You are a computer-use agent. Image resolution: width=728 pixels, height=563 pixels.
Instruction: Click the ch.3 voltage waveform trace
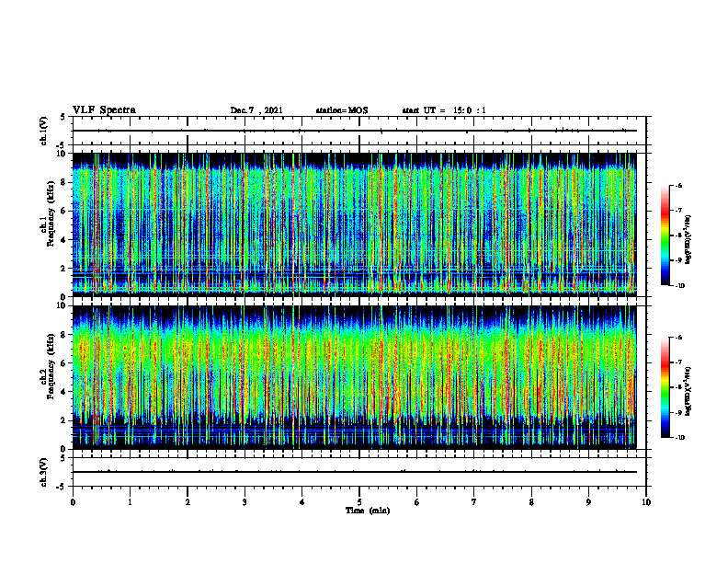[354, 472]
